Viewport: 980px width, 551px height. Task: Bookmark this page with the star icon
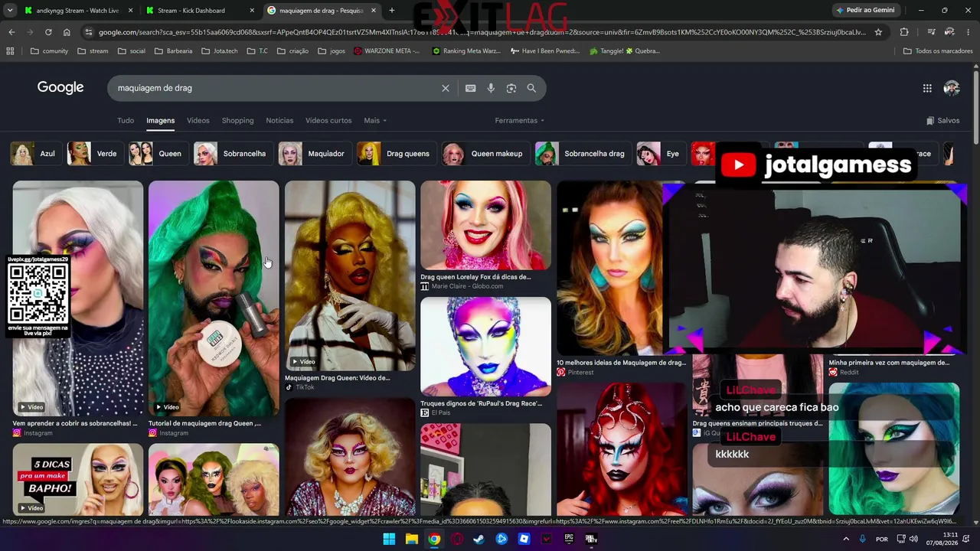pyautogui.click(x=878, y=32)
